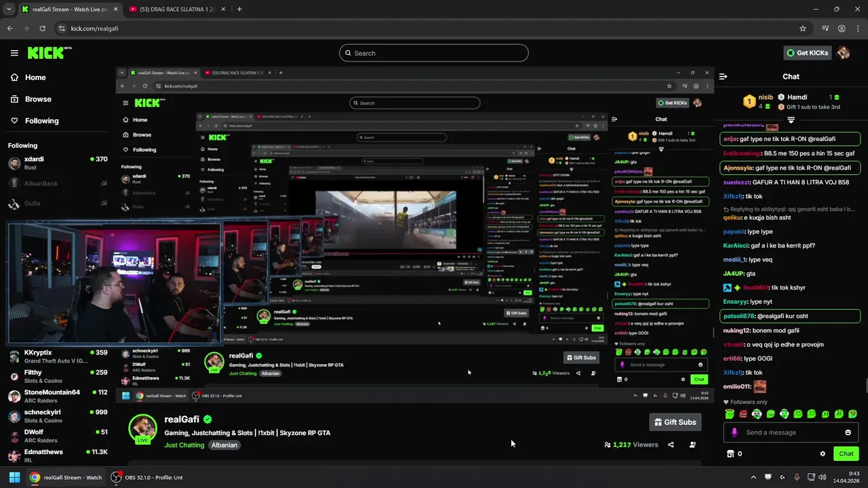Viewport: 868px width, 488px height.
Task: Open Following in sidebar
Action: (x=41, y=121)
